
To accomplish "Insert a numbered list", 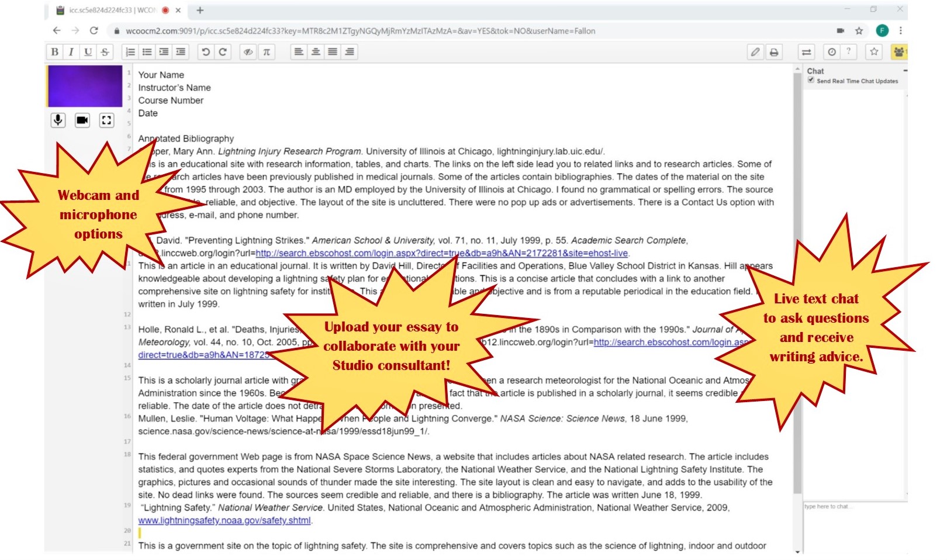I will [x=130, y=52].
